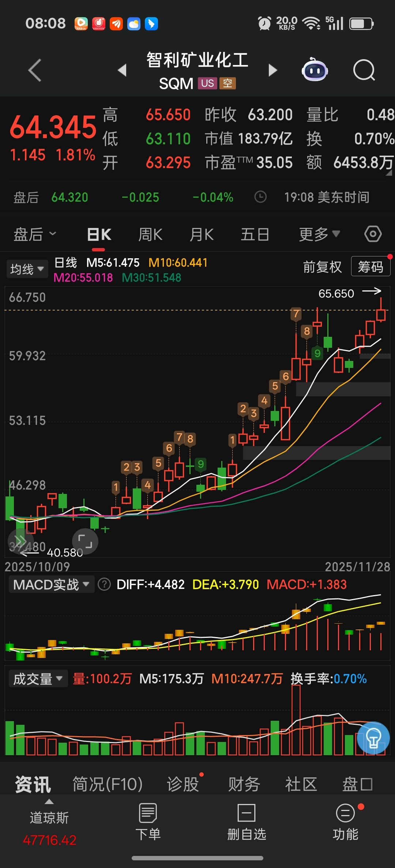The height and width of the screenshot is (868, 395).
Task: Tap the DEA:+3.790 value
Action: (x=226, y=585)
